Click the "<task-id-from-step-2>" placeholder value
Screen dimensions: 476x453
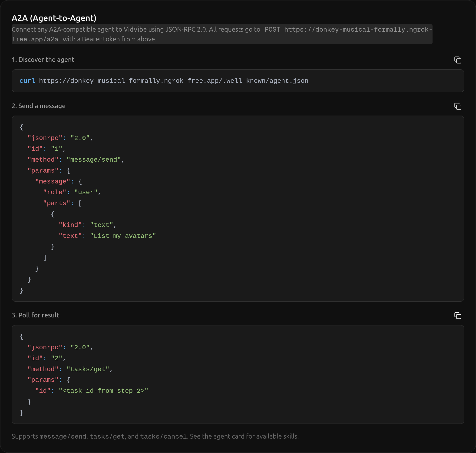(103, 391)
